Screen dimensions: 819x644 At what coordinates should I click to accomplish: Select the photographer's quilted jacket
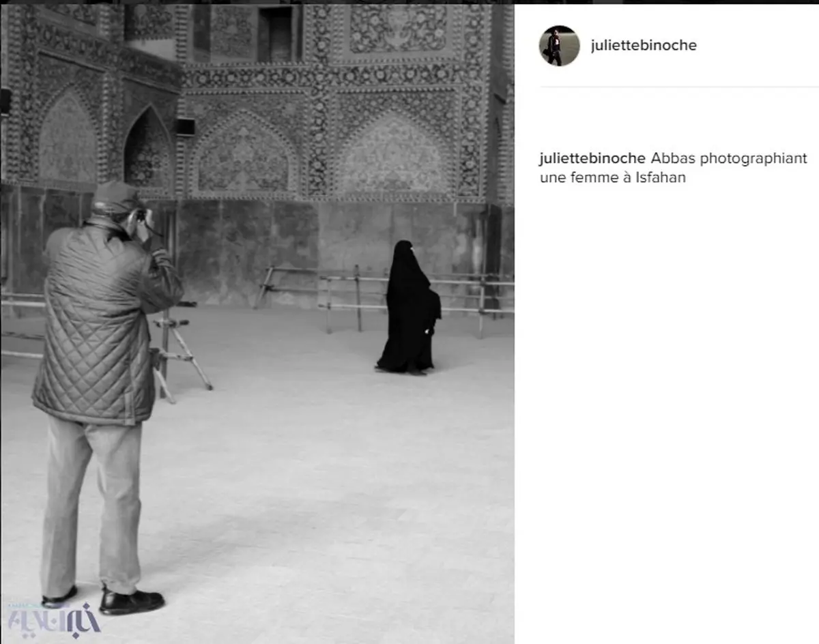104,321
